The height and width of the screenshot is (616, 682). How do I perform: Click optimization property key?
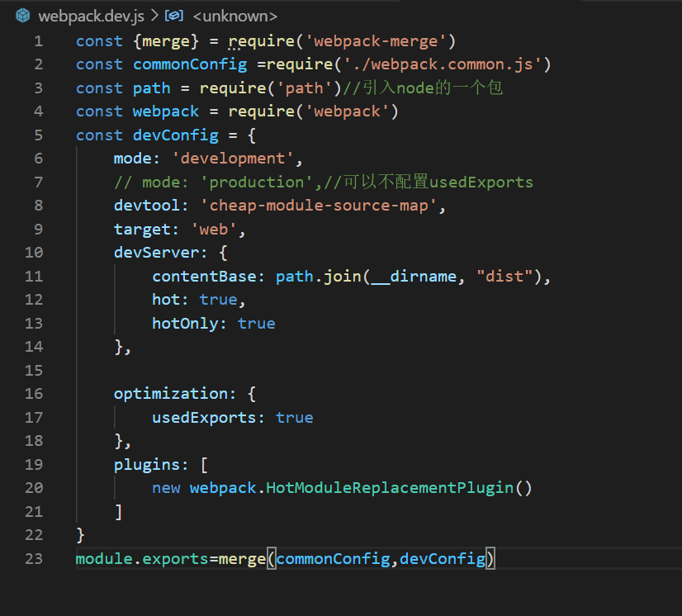(x=170, y=394)
